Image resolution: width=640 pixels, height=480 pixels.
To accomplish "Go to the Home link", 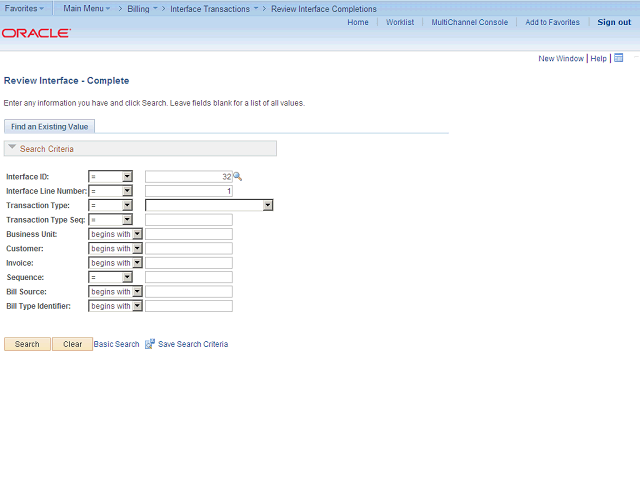I will click(358, 22).
